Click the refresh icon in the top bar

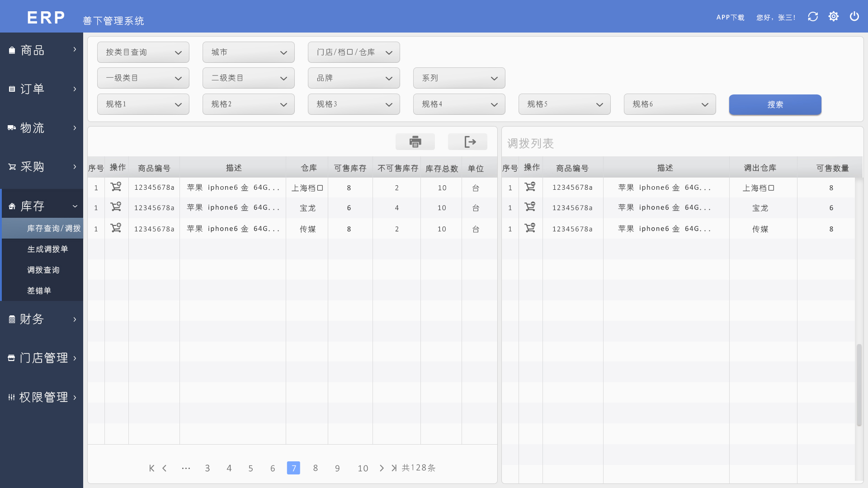[x=812, y=16]
